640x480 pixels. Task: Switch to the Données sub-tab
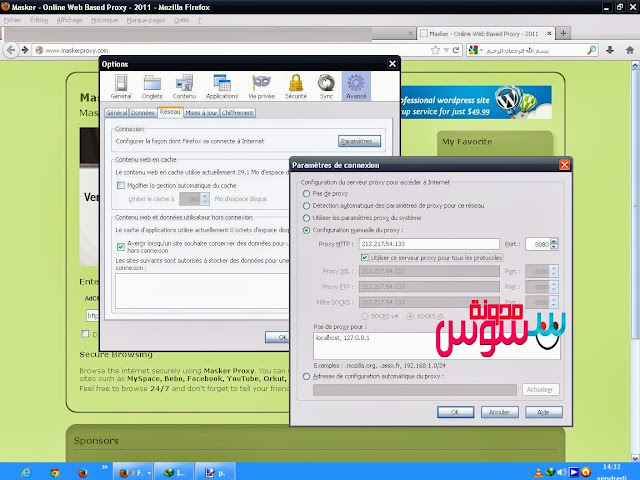coord(142,113)
